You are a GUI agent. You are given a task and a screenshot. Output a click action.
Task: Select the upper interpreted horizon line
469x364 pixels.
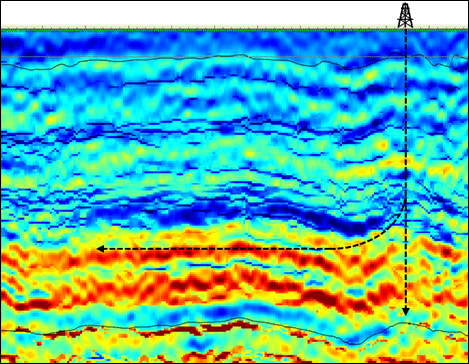[x=234, y=62]
